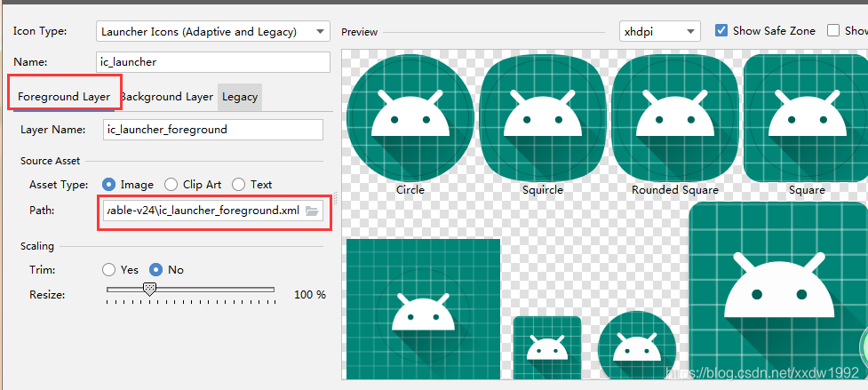
Task: Toggle Show Safe Zone checkbox
Action: (x=721, y=30)
